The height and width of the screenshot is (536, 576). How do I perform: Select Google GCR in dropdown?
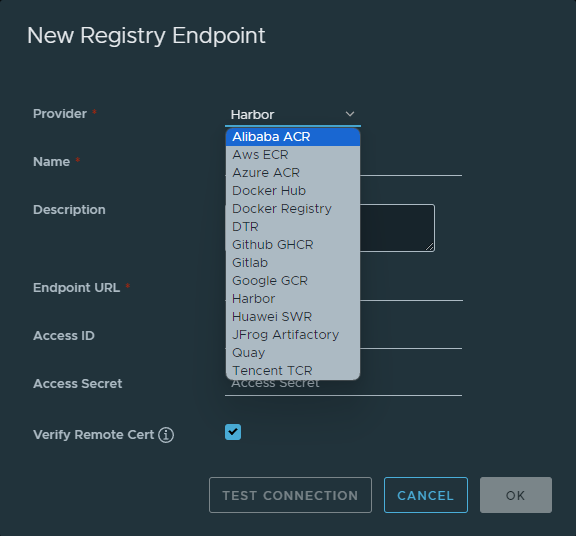point(293,281)
